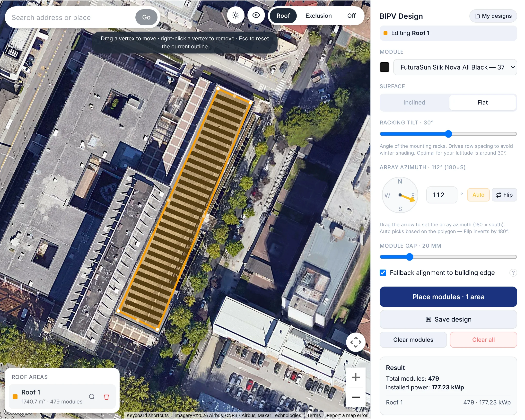525x420 pixels.
Task: Click Place modules · 1 area
Action: pos(448,297)
